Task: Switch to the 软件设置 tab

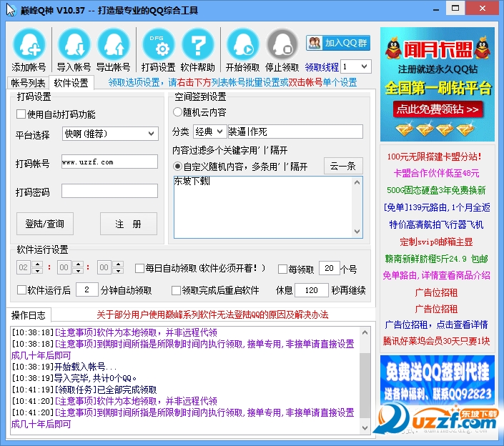Action: pyautogui.click(x=71, y=83)
